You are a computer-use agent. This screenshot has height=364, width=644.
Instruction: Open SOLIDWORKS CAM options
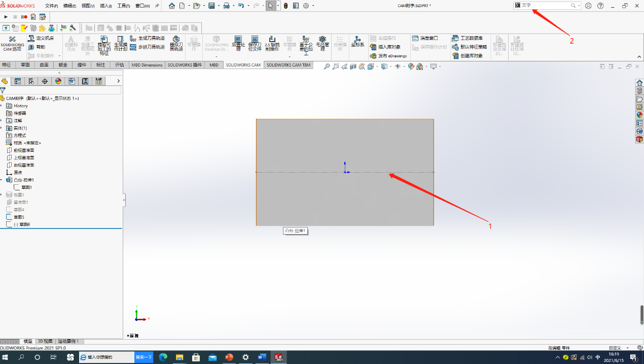12,44
